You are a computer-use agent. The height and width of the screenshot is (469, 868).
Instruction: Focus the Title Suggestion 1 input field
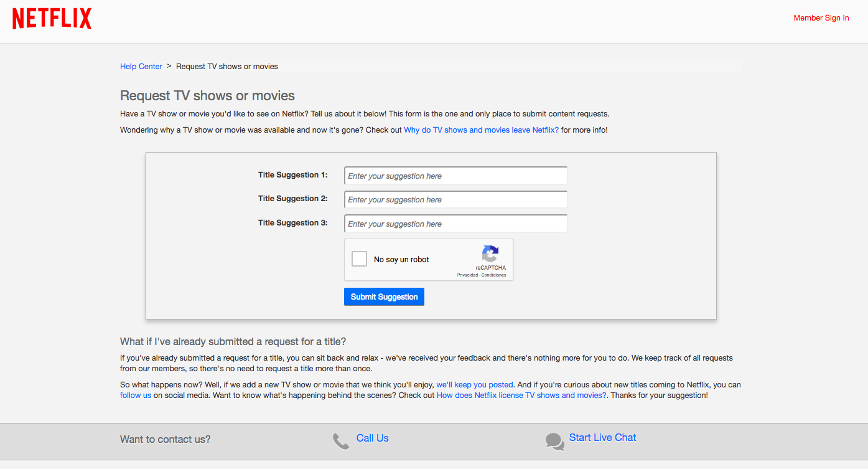455,176
